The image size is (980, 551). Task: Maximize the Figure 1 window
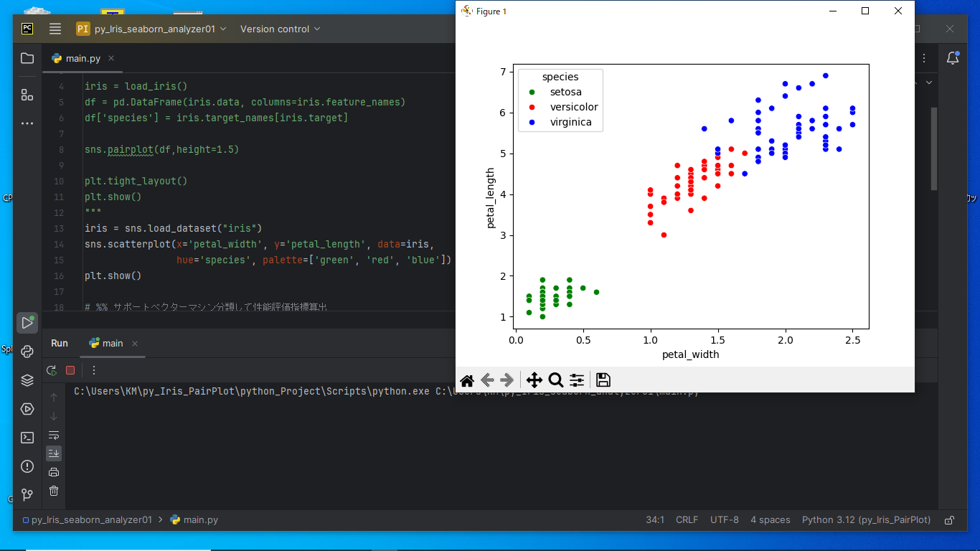[x=865, y=11]
